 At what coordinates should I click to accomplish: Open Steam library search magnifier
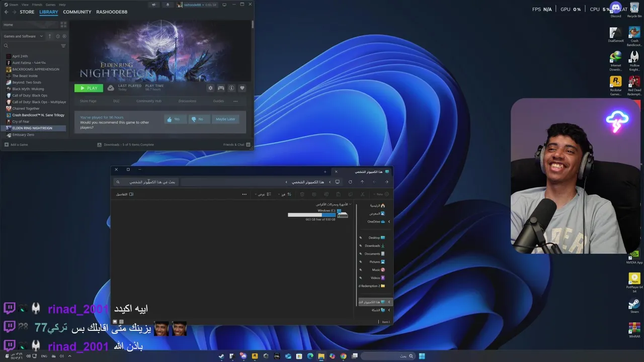pyautogui.click(x=6, y=46)
